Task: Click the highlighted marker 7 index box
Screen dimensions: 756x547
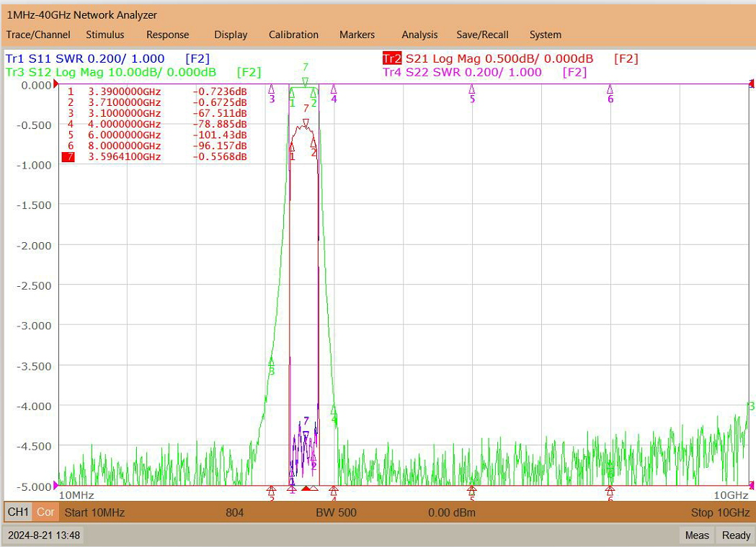Action: coord(68,156)
